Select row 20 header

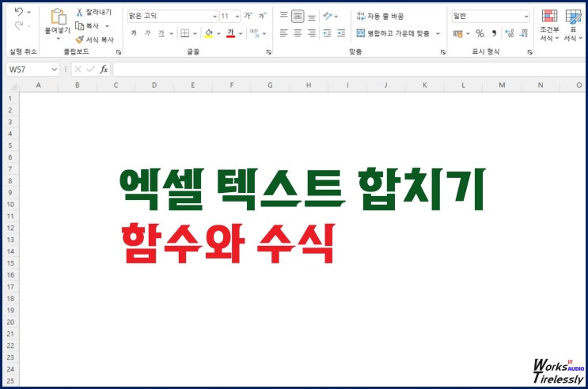[10, 322]
